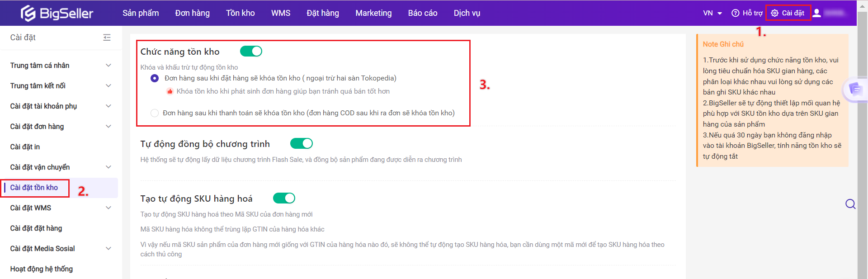Select 'Đơn hàng sau khi thanh toán' radio option
The height and width of the screenshot is (279, 868).
click(x=155, y=113)
